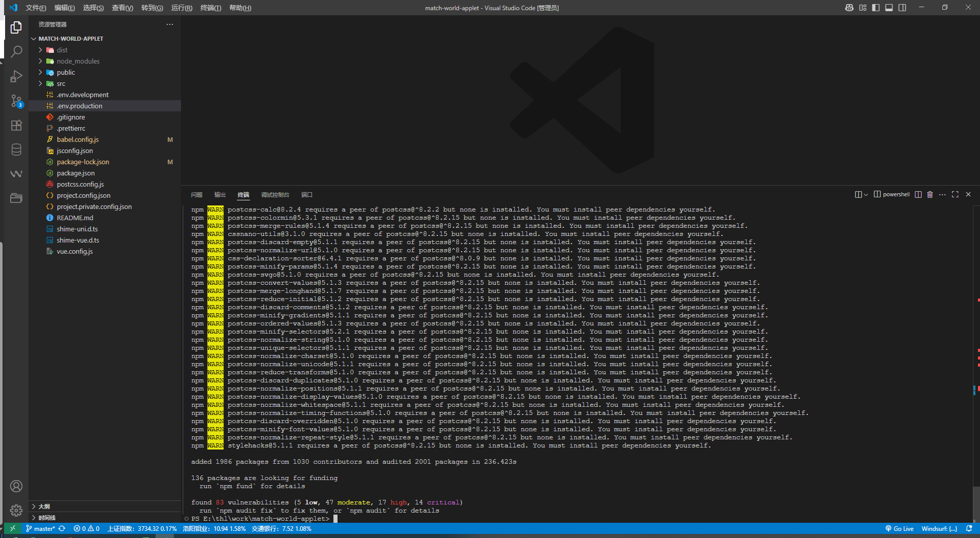
Task: Expand the dist folder
Action: [x=105, y=50]
